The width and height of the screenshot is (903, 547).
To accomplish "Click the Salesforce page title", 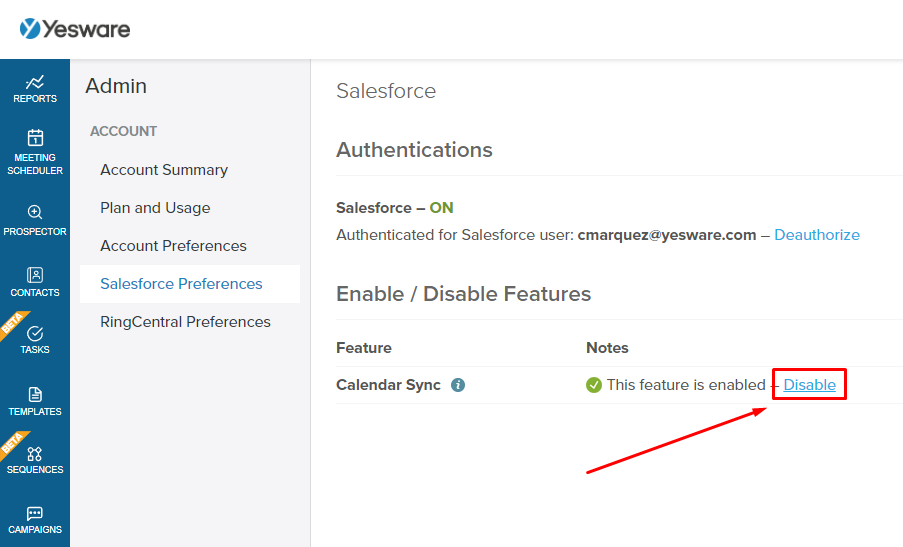I will [x=386, y=91].
